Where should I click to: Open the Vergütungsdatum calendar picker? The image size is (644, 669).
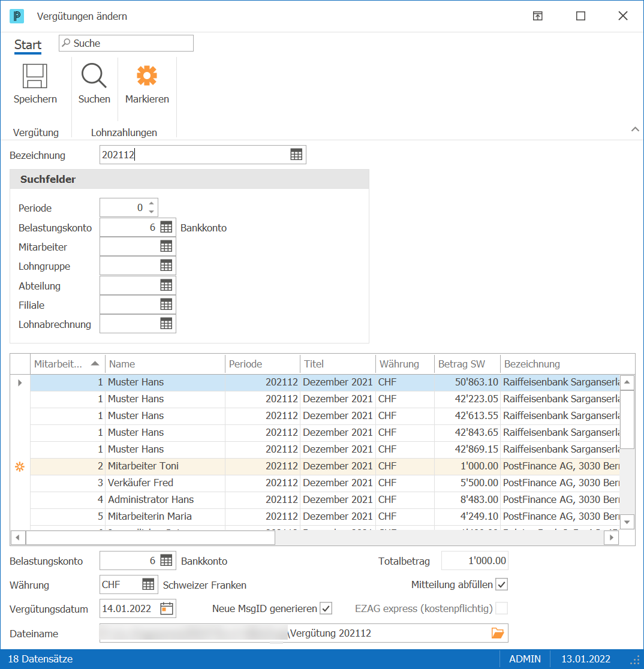pyautogui.click(x=167, y=608)
